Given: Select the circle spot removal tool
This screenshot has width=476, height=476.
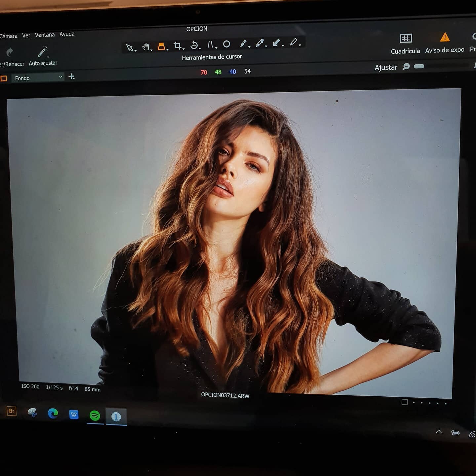Looking at the screenshot, I should click(x=226, y=44).
